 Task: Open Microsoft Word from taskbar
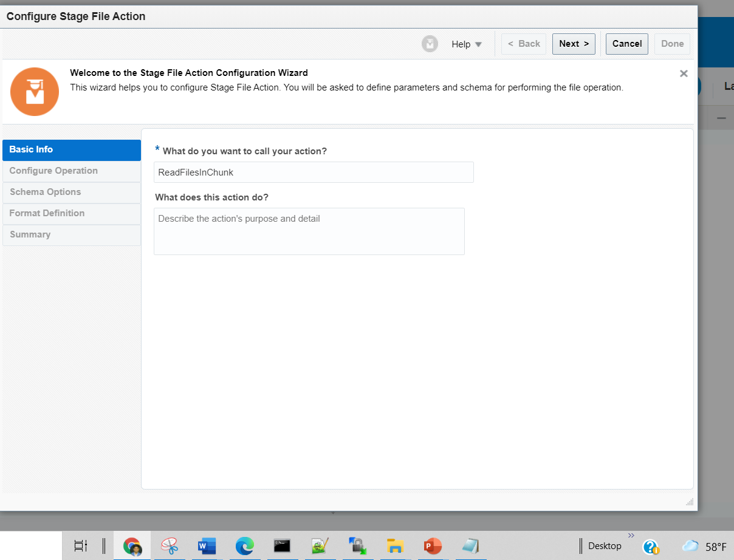point(207,546)
